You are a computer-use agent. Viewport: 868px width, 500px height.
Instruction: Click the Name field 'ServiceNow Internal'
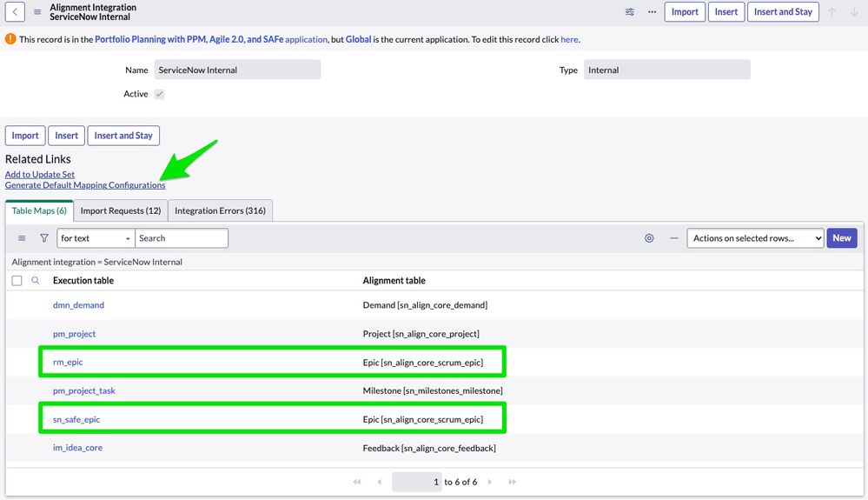click(x=237, y=70)
